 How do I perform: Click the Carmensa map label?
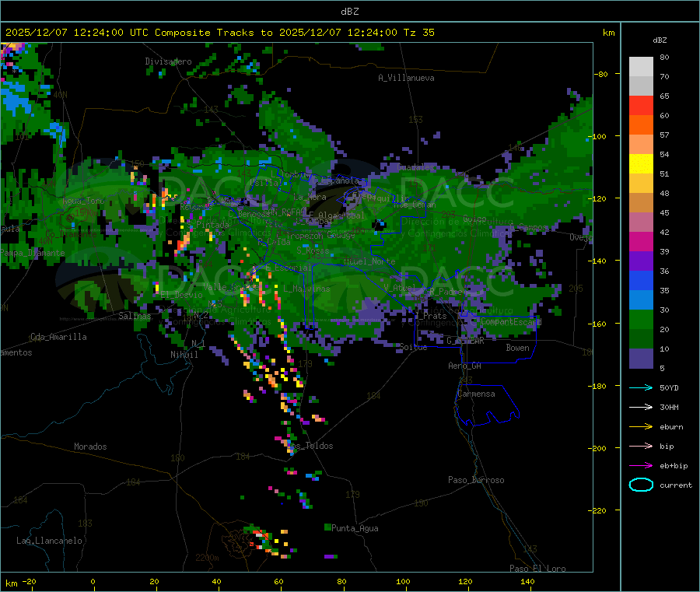tap(476, 394)
